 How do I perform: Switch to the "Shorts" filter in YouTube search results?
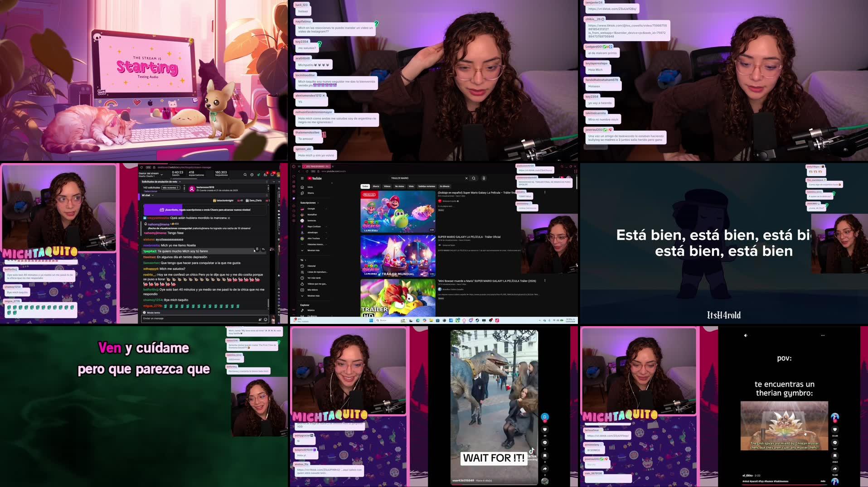coord(376,187)
